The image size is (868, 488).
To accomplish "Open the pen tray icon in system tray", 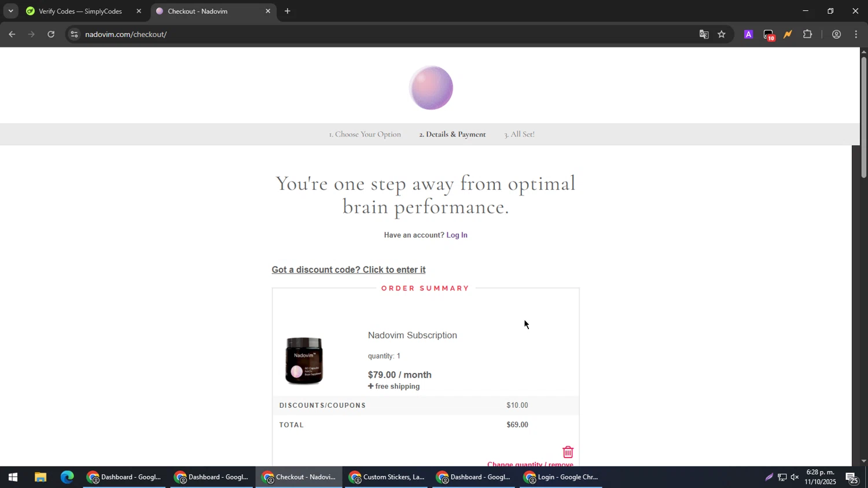I will 769,478.
